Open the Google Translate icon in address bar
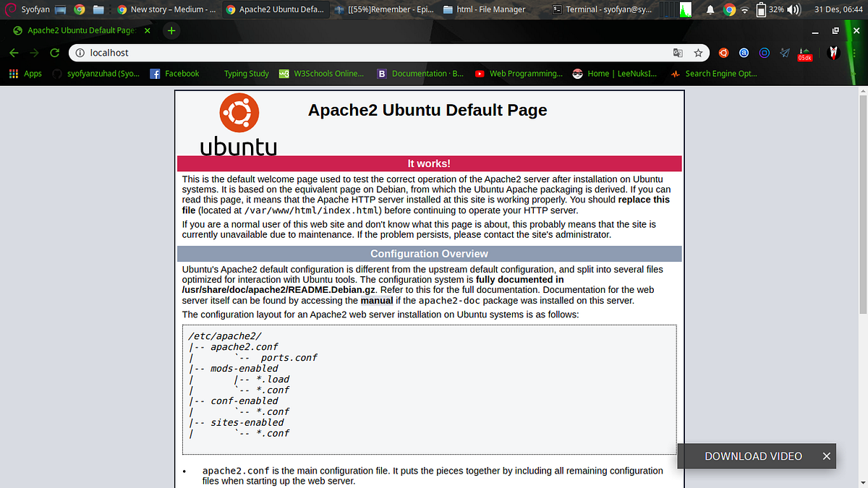Screen dimensions: 868x488 tap(677, 53)
